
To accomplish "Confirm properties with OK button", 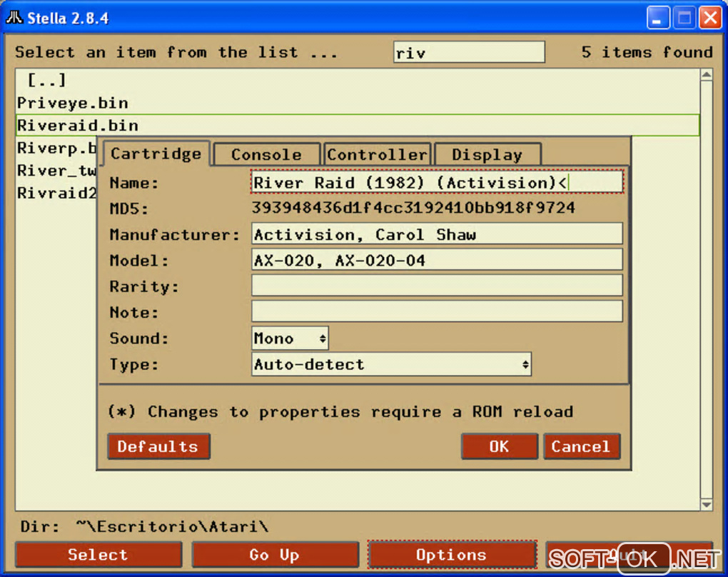I will 500,446.
